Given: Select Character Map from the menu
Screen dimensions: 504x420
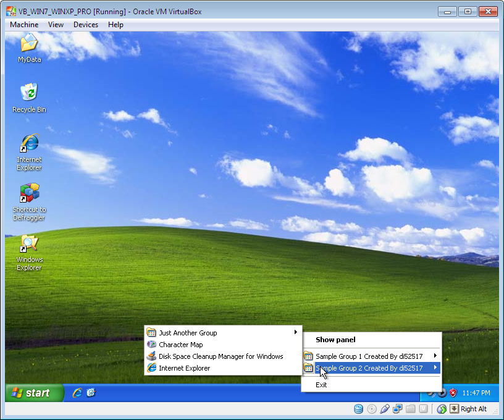Looking at the screenshot, I should 180,345.
